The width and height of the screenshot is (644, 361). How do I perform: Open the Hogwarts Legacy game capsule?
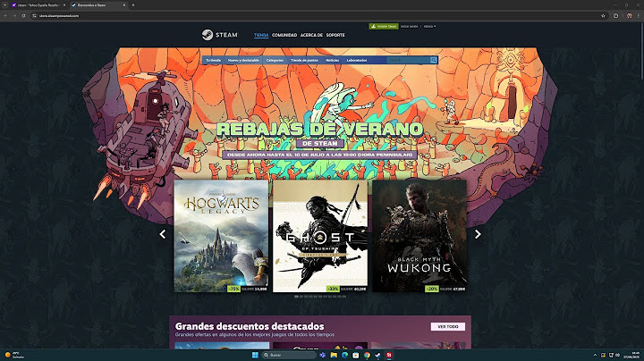(x=221, y=236)
